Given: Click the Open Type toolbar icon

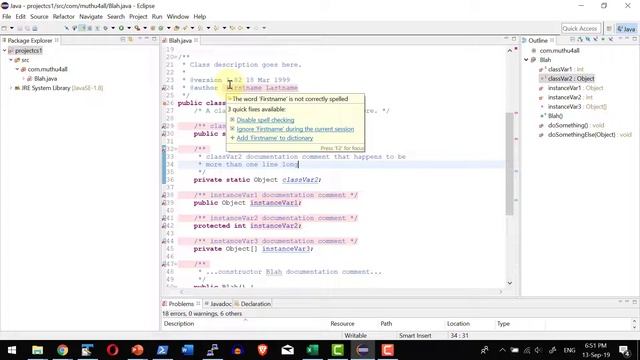Looking at the screenshot, I should pyautogui.click(x=176, y=28).
